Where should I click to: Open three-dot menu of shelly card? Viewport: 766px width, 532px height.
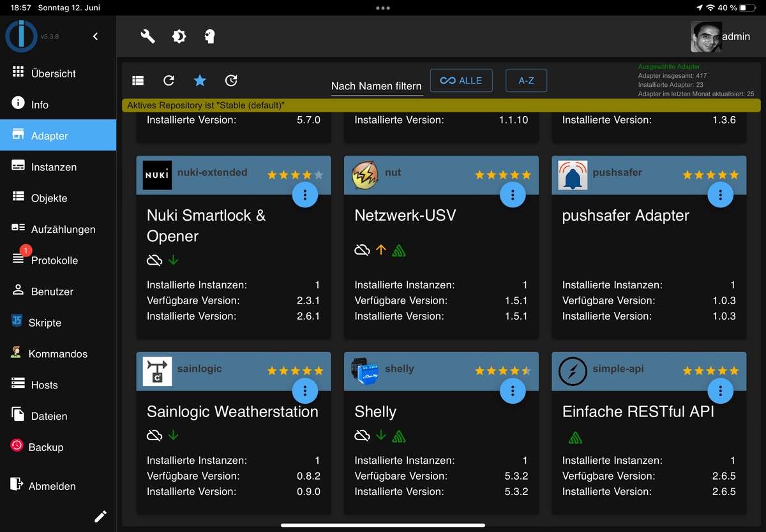[513, 390]
